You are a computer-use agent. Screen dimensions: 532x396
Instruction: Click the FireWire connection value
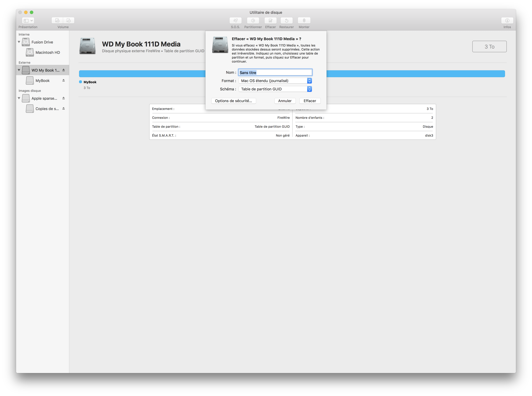pyautogui.click(x=284, y=118)
